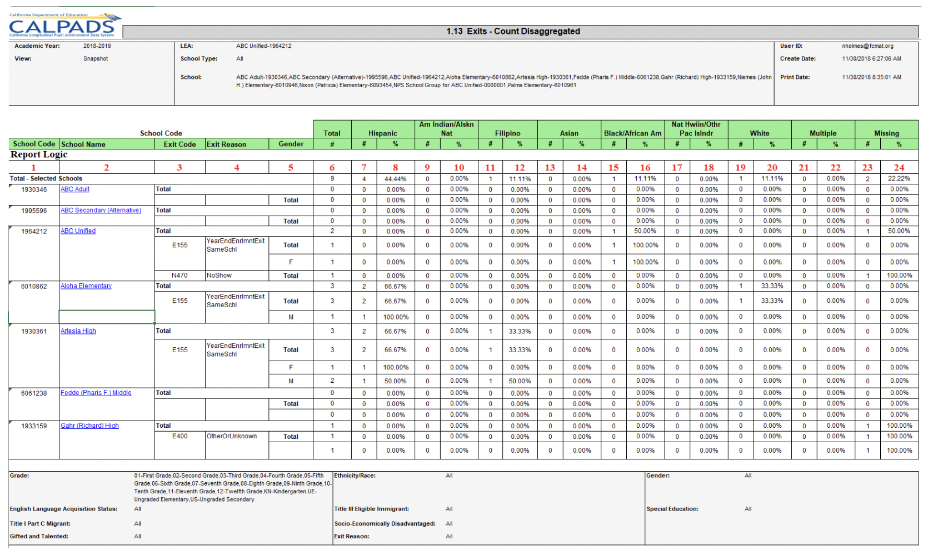
Task: Click the 'Gender' column header
Action: point(291,144)
